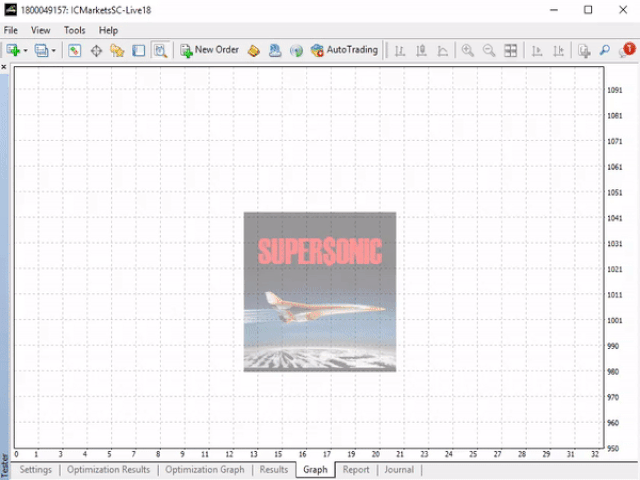This screenshot has height=480, width=640.
Task: Minimize the application window
Action: point(554,10)
